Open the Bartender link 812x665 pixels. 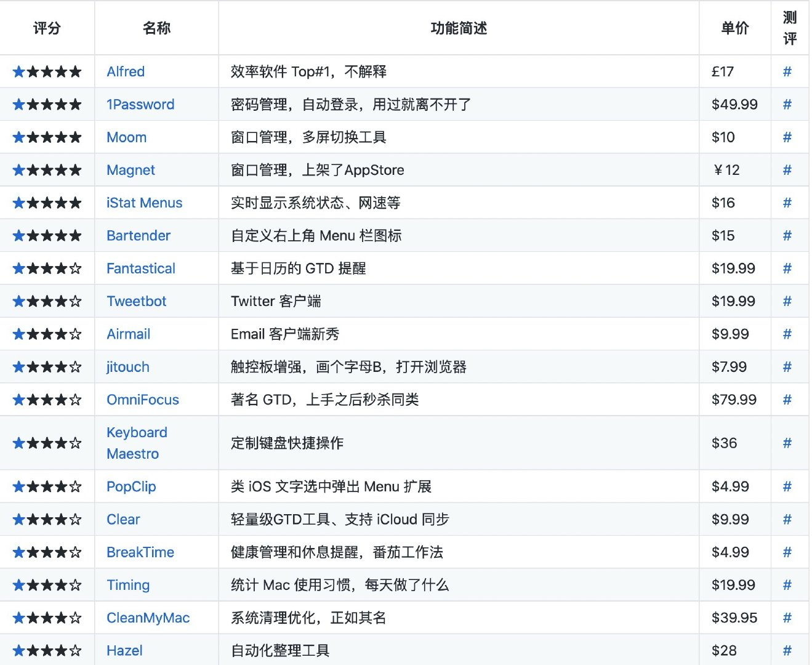(139, 235)
